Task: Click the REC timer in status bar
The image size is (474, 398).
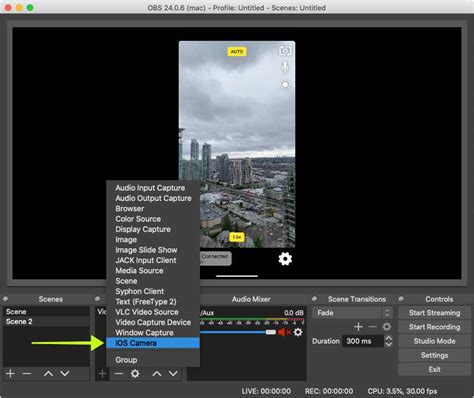Action: coord(329,391)
